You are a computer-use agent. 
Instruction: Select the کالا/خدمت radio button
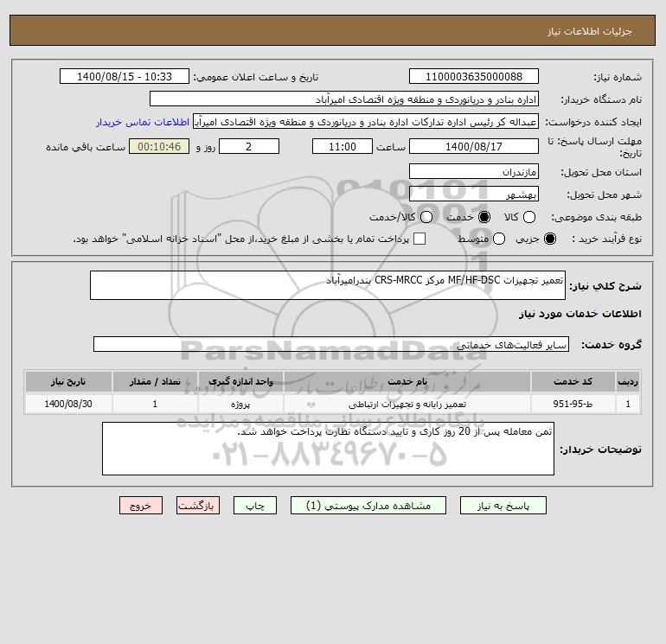coord(426,217)
